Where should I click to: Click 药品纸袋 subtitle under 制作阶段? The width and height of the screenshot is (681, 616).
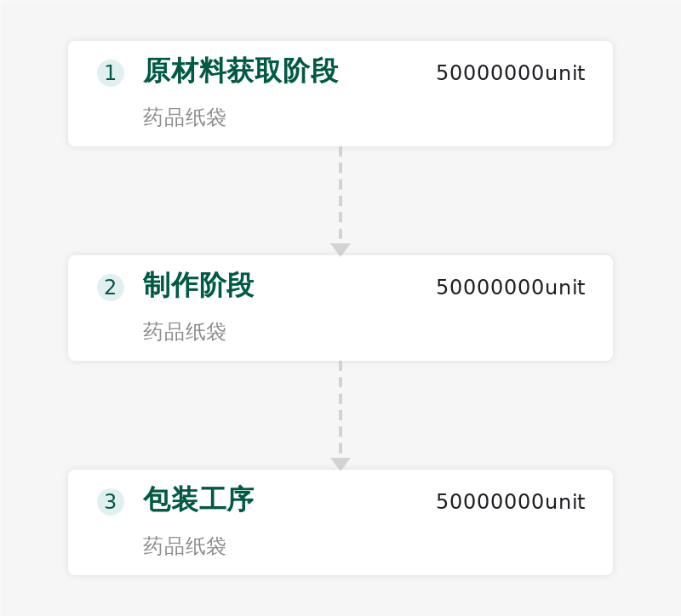[185, 332]
